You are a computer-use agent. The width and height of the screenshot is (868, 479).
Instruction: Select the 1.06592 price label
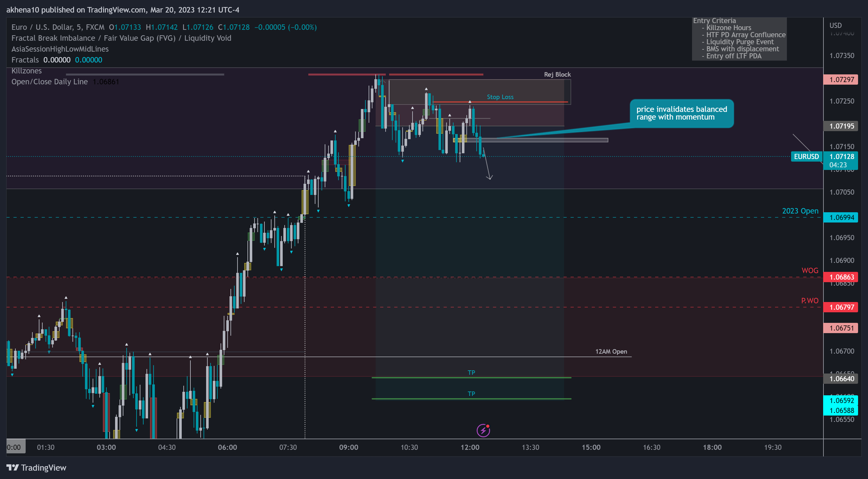pyautogui.click(x=841, y=400)
